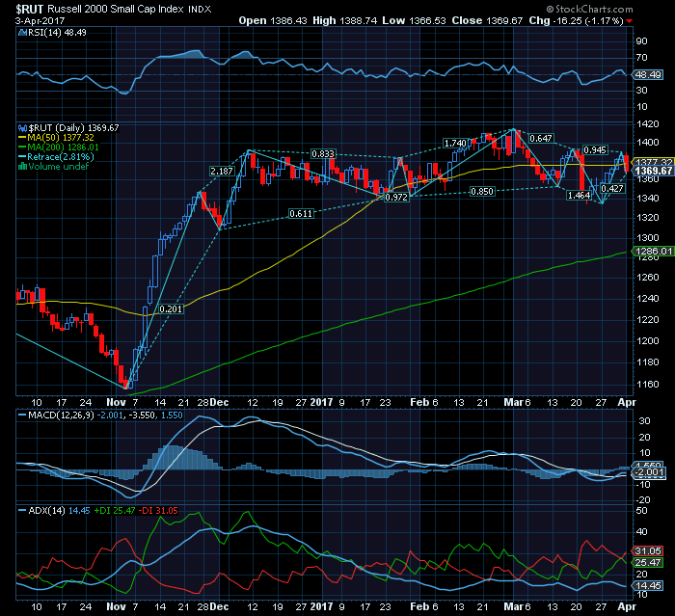Click the MA(50) 1377.32 legend entry
This screenshot has height=616, width=675.
point(60,138)
